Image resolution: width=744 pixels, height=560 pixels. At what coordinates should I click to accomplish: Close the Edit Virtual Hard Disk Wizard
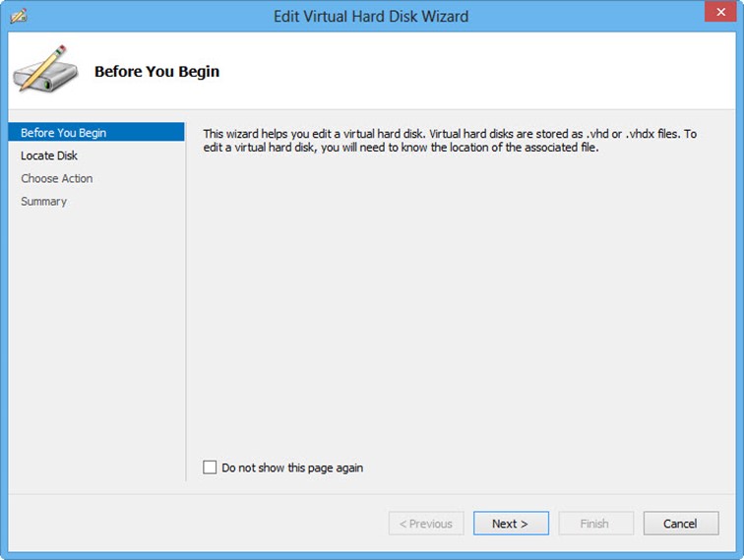tap(720, 12)
